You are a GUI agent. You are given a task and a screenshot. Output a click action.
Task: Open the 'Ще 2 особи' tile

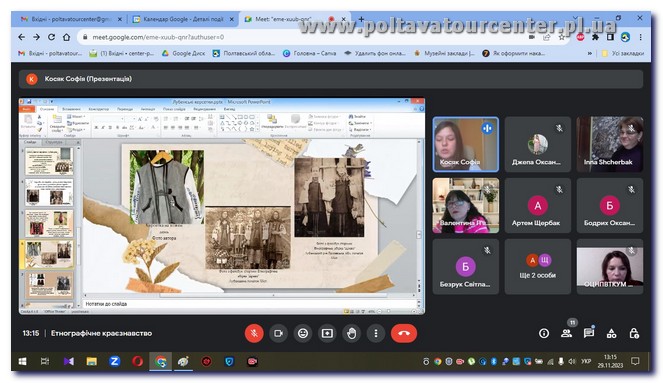pos(538,267)
